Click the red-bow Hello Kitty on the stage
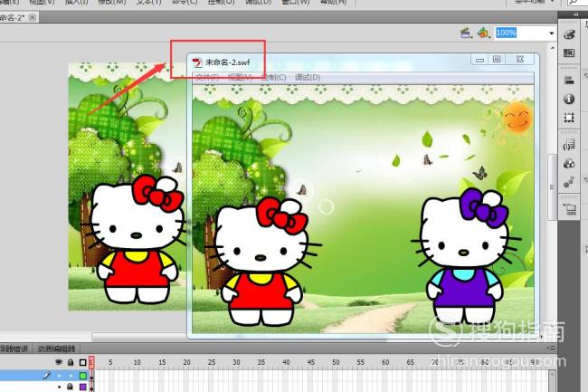The width and height of the screenshot is (588, 392). point(136,239)
